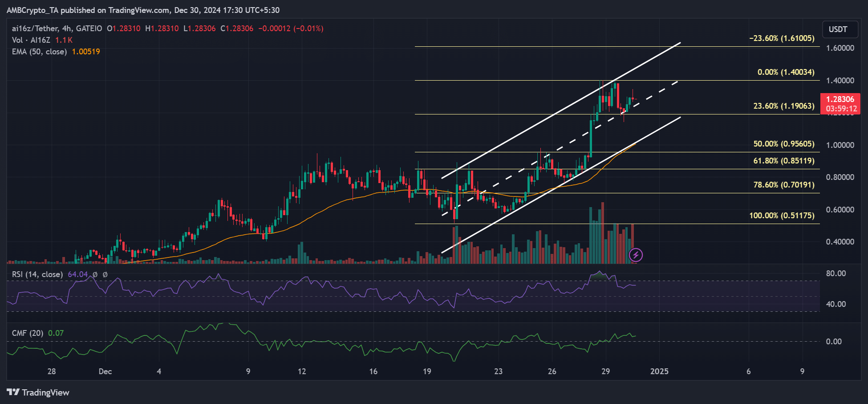Click the RSI scale label 40.00

(x=836, y=304)
